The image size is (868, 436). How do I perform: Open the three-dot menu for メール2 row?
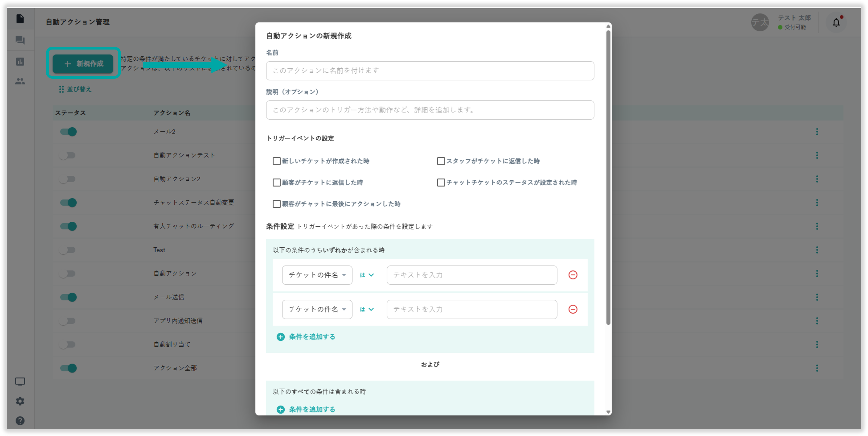pyautogui.click(x=817, y=131)
